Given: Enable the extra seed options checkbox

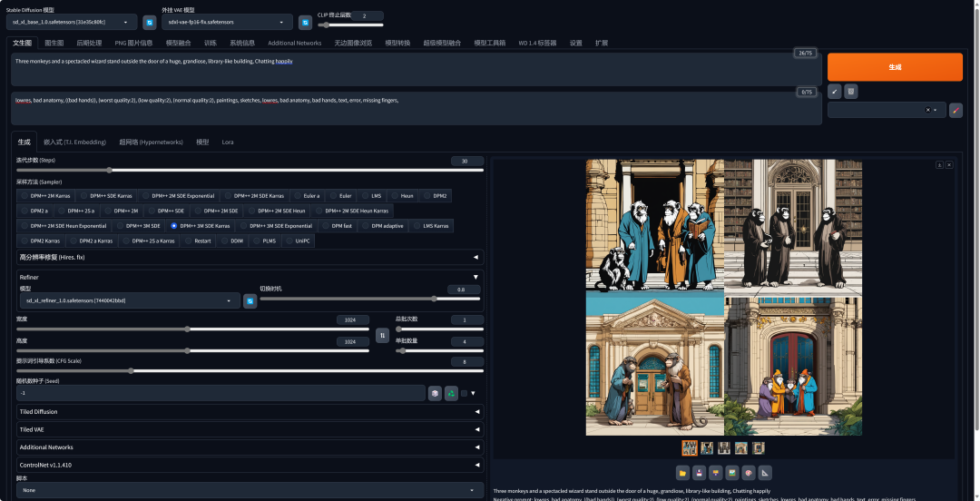Looking at the screenshot, I should pyautogui.click(x=464, y=393).
